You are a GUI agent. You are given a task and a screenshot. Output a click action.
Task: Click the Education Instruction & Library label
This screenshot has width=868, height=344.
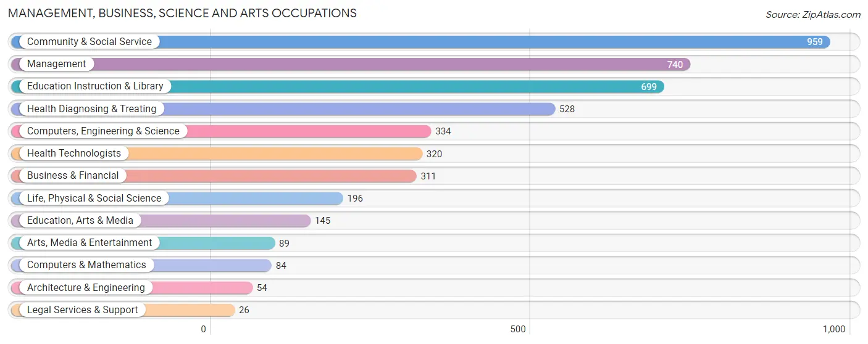[x=95, y=86]
